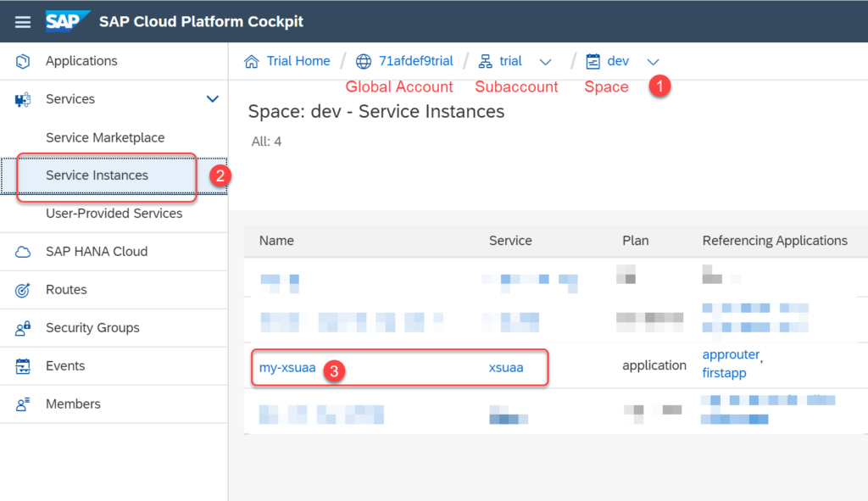The image size is (868, 501).
Task: Expand the dropdown chevron next to dev
Action: click(x=653, y=61)
